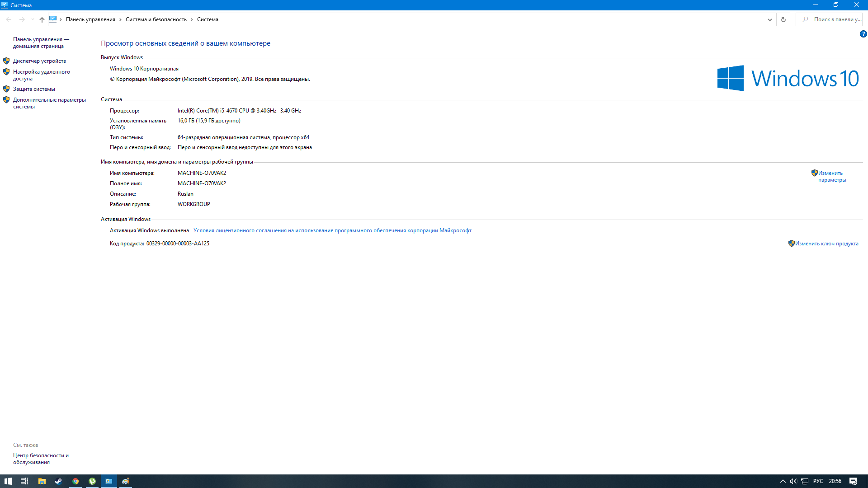Open uTorrent taskbar icon
The image size is (868, 488).
coord(92,481)
